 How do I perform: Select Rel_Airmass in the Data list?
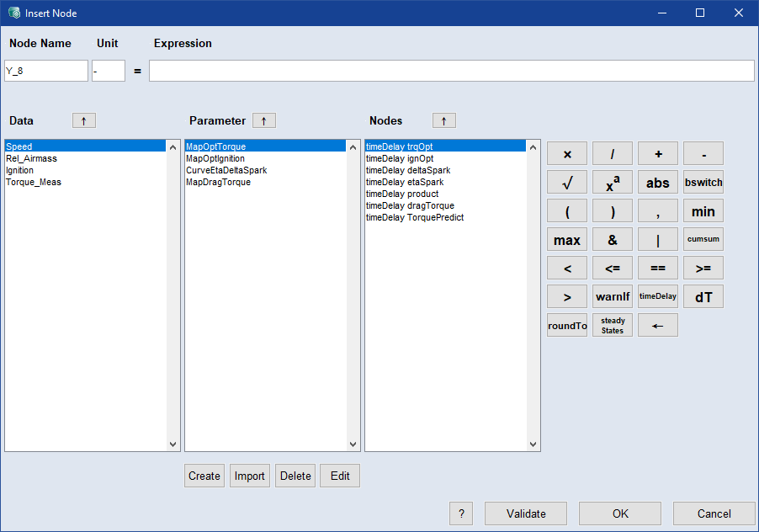(x=32, y=158)
